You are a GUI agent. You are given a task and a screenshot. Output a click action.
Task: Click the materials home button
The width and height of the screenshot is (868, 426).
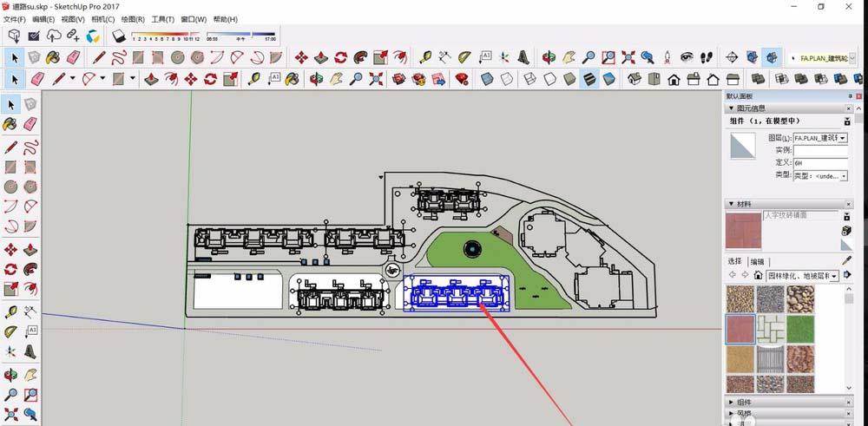(758, 275)
